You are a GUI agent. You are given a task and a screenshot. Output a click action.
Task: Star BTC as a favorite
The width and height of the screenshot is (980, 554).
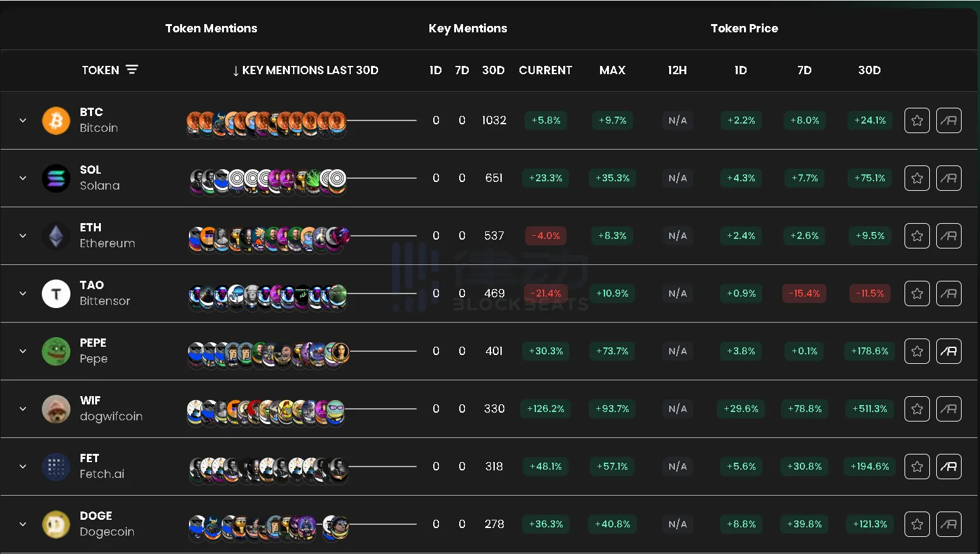917,120
